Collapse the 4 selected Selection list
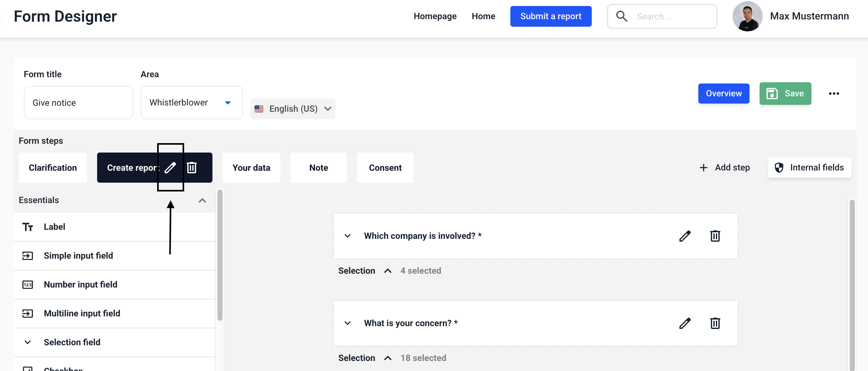This screenshot has width=868, height=371. coord(387,271)
